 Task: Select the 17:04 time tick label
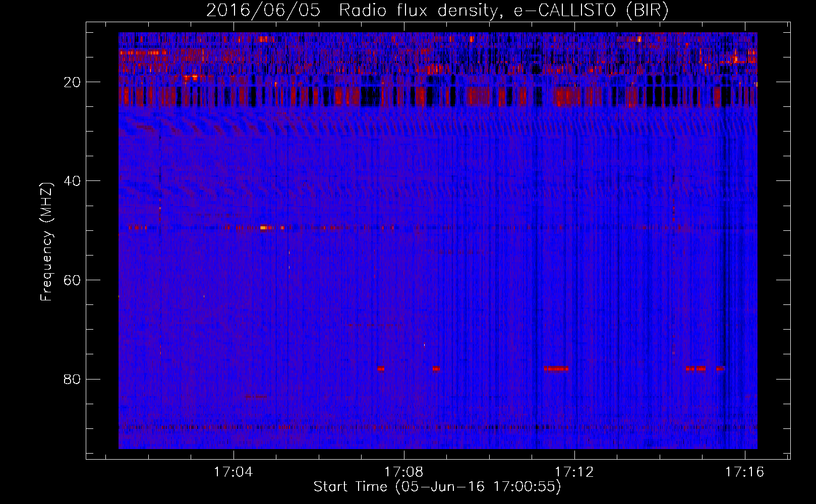tap(233, 472)
